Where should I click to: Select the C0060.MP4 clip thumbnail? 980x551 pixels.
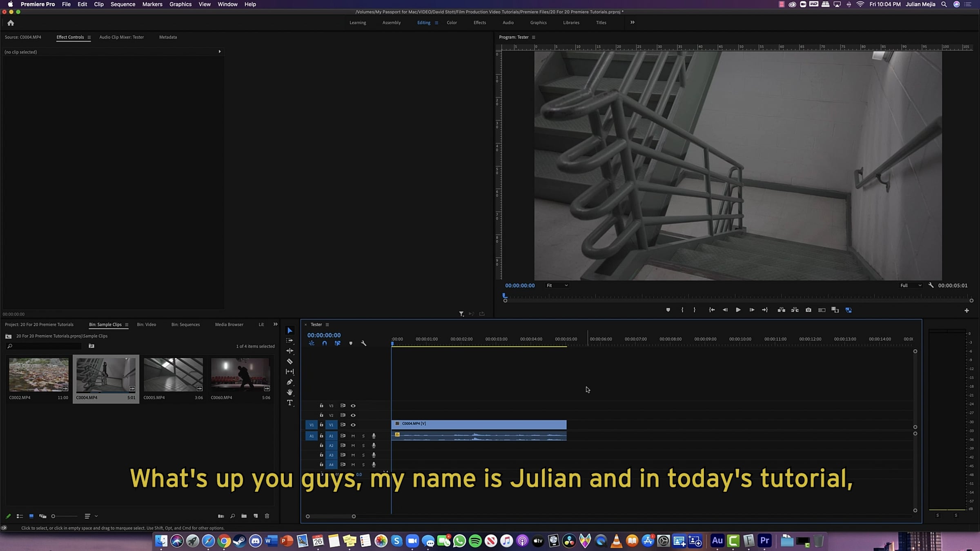[x=240, y=375]
